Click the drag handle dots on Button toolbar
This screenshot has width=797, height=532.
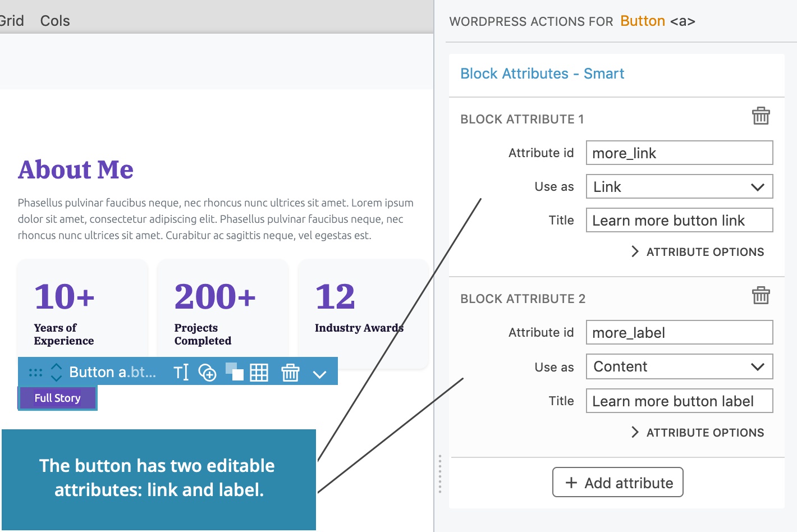[x=35, y=372]
